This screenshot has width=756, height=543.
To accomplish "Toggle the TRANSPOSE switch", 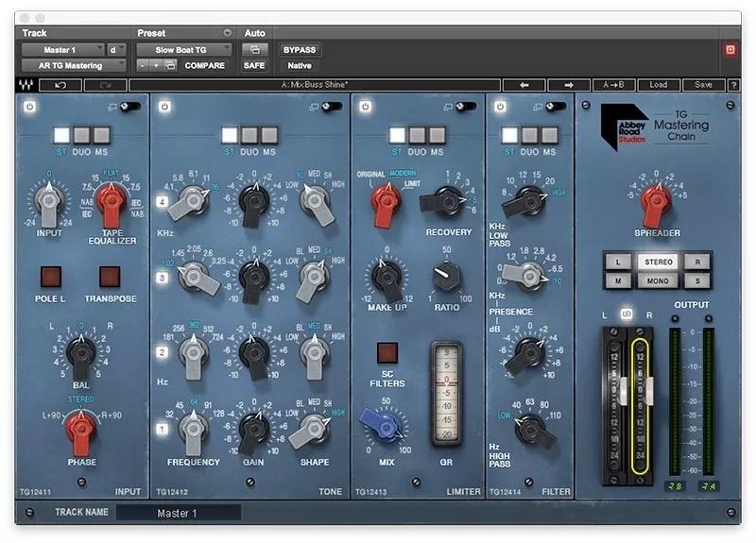I will click(110, 277).
